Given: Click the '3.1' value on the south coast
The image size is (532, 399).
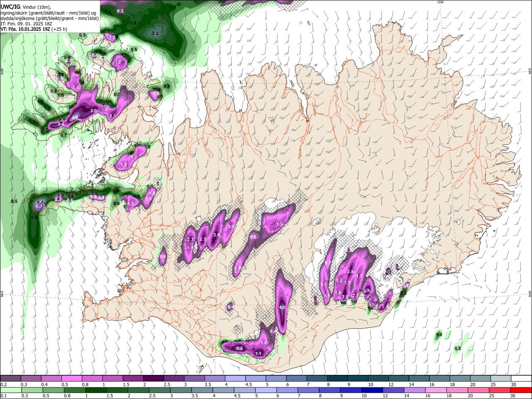Looking at the screenshot, I should (258, 354).
